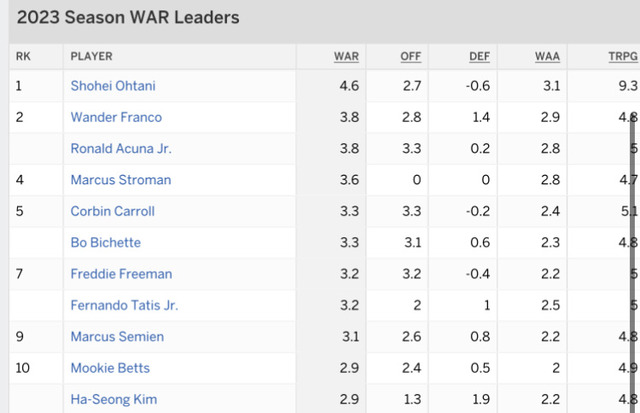
Task: Click on Freddie Freeman's name
Action: 121,274
